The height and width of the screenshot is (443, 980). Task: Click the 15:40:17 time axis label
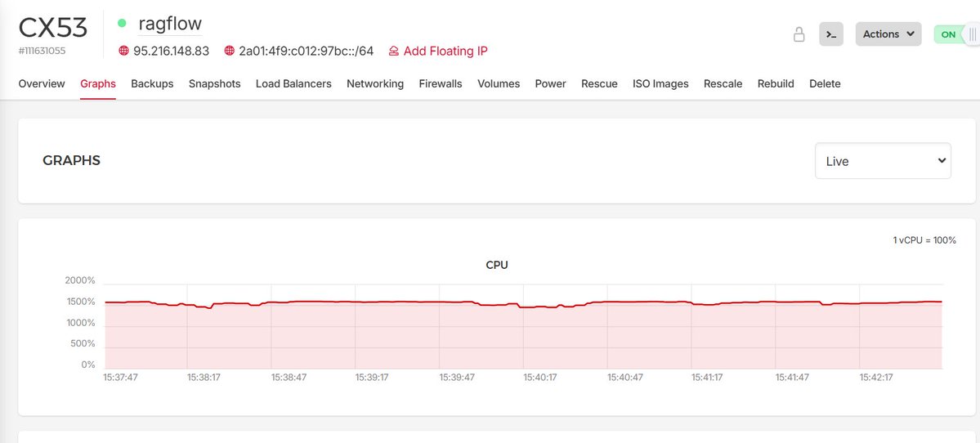[540, 378]
